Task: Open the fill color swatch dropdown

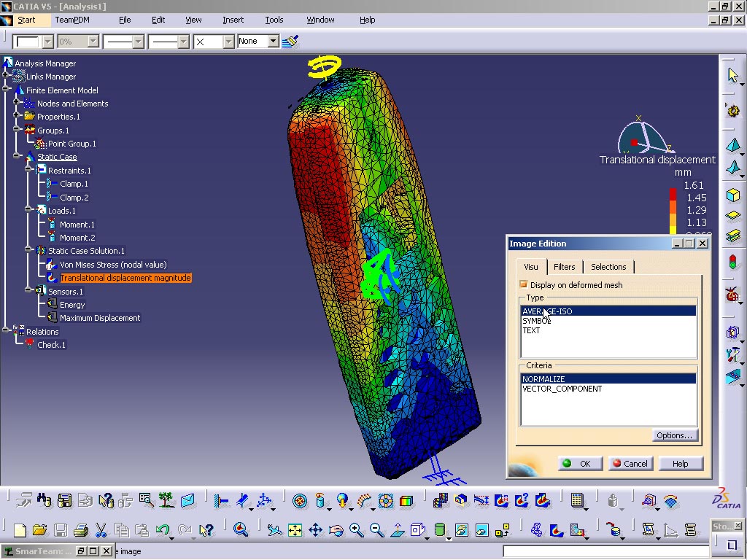Action: click(47, 41)
